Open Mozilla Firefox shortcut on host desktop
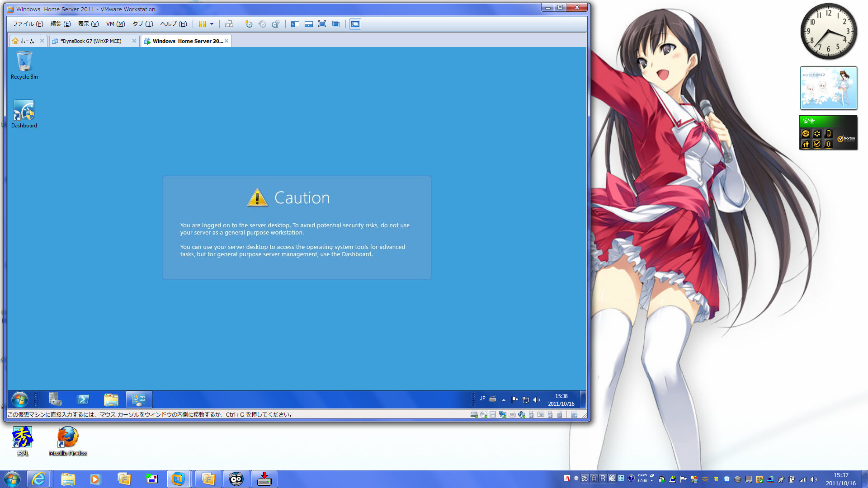Viewport: 868px width, 488px height. [68, 441]
